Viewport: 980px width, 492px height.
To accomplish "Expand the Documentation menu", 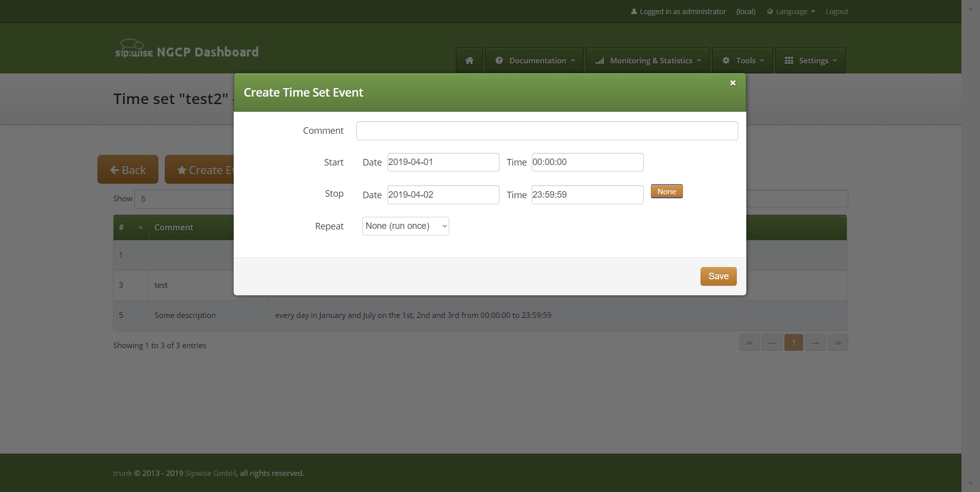I will [534, 60].
